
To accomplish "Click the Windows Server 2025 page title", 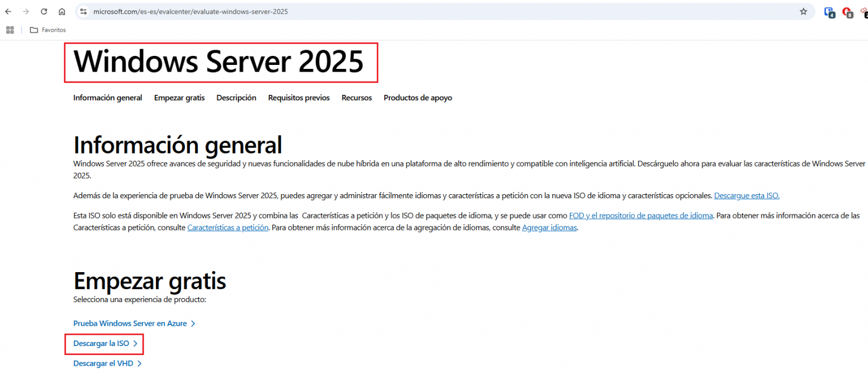I will coord(219,61).
